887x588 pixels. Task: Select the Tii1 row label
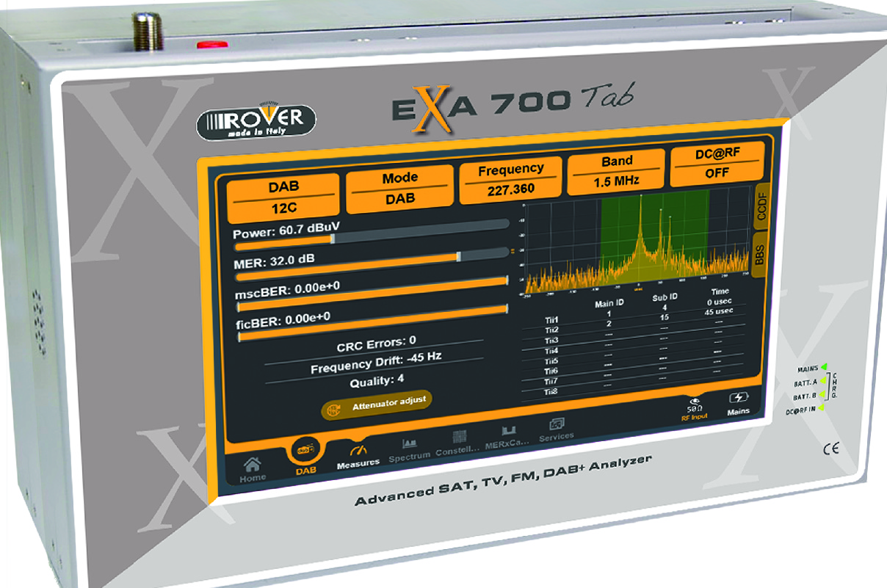551,321
